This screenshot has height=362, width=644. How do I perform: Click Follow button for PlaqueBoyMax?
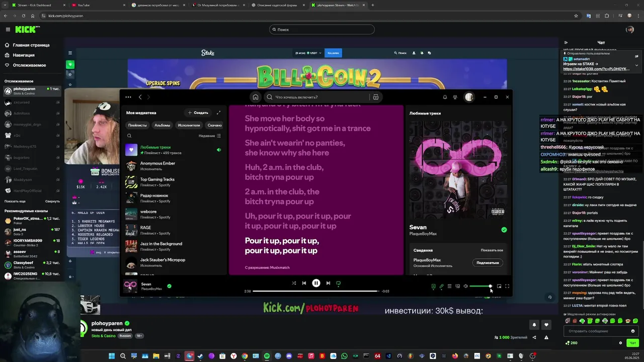tap(488, 262)
